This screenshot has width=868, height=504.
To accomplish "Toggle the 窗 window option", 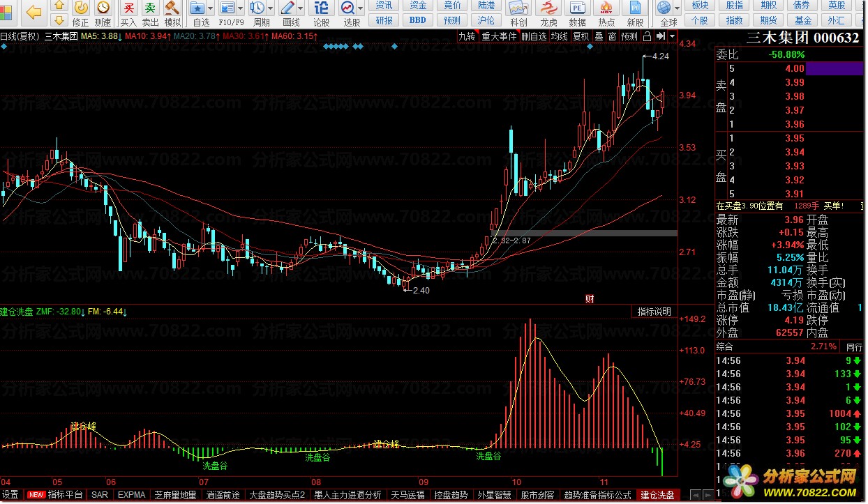I will 612,36.
